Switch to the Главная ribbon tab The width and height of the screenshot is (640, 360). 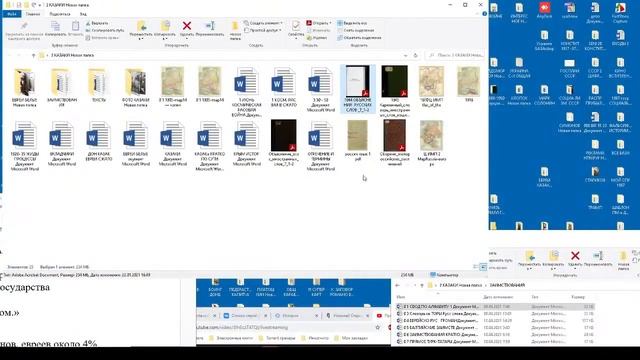[x=33, y=14]
